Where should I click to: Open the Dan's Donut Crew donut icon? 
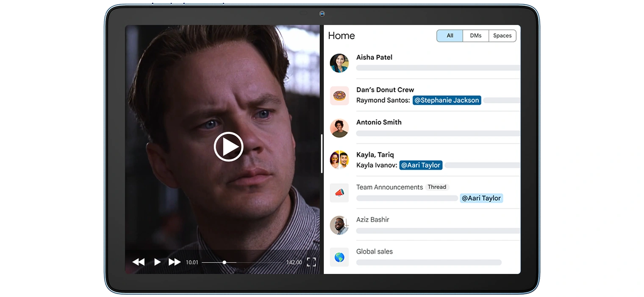point(339,95)
